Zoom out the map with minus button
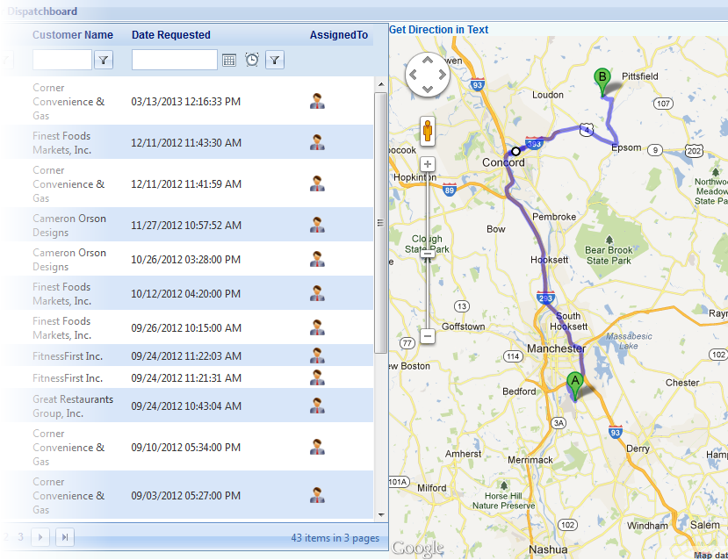Screen dimensions: 728x560 [x=428, y=336]
